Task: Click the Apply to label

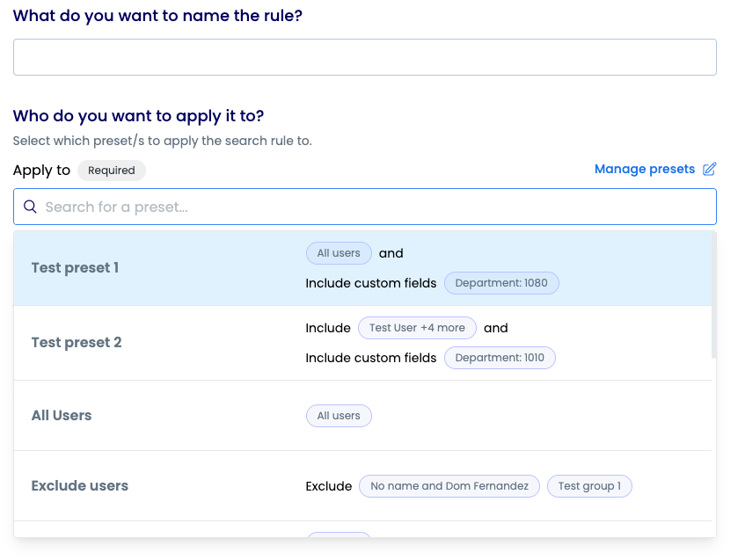Action: pos(42,170)
